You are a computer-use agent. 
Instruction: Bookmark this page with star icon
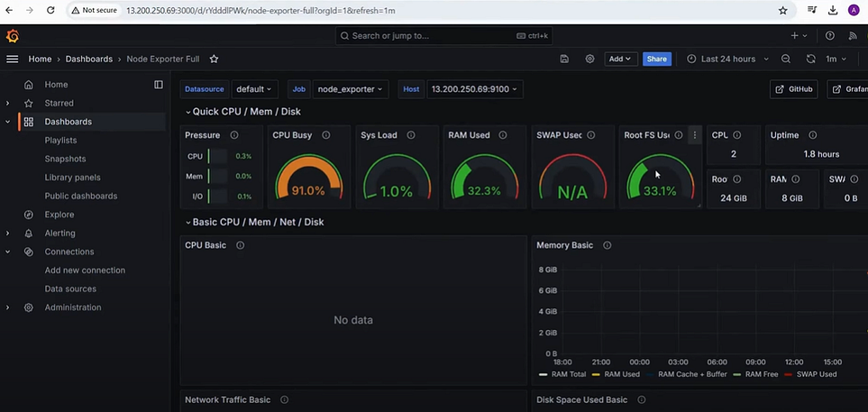point(782,10)
